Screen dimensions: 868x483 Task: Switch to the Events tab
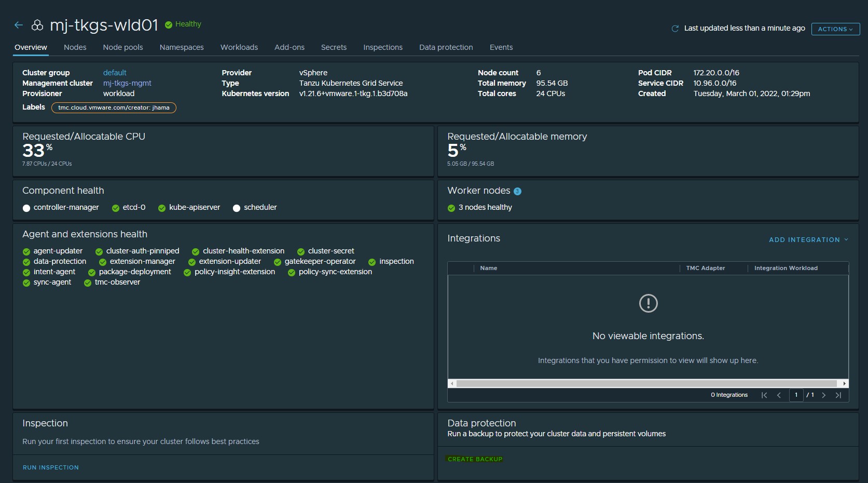point(501,47)
